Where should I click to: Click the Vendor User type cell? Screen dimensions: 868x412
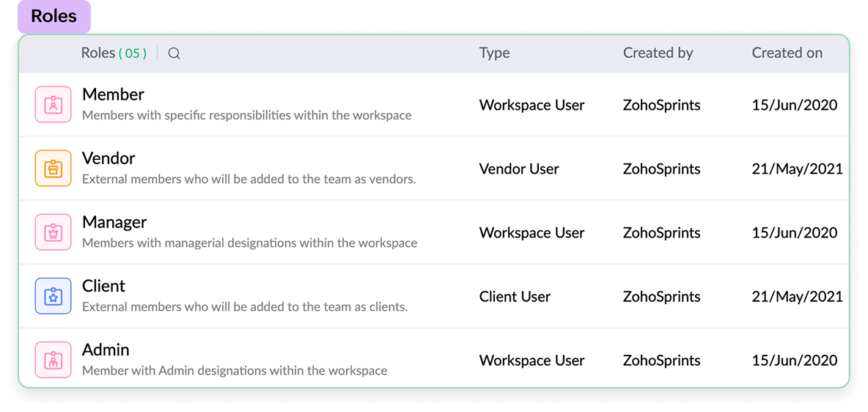(519, 169)
